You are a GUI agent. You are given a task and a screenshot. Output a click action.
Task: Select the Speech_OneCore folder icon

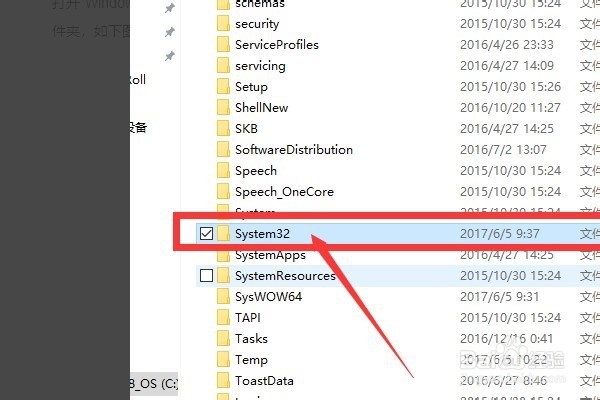224,192
